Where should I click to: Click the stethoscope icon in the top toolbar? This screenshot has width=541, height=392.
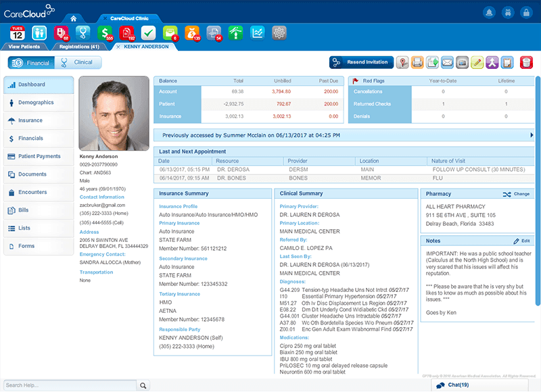coord(84,32)
